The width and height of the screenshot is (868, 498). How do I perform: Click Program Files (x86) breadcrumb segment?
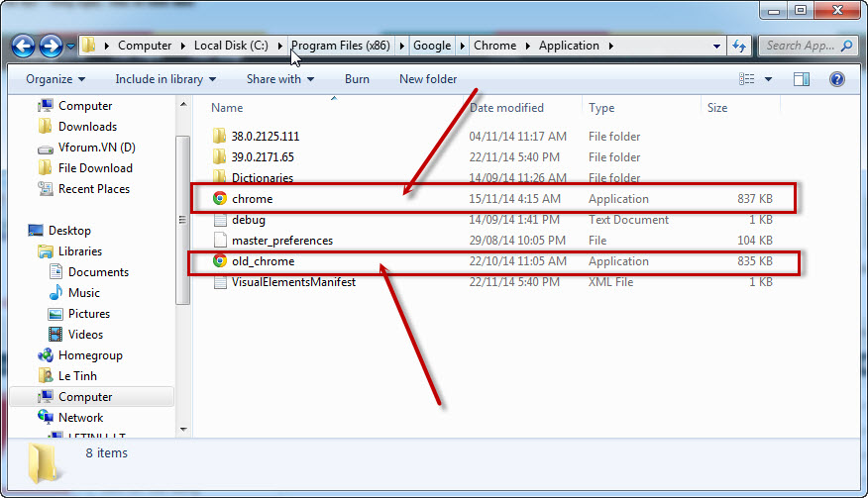pos(341,46)
